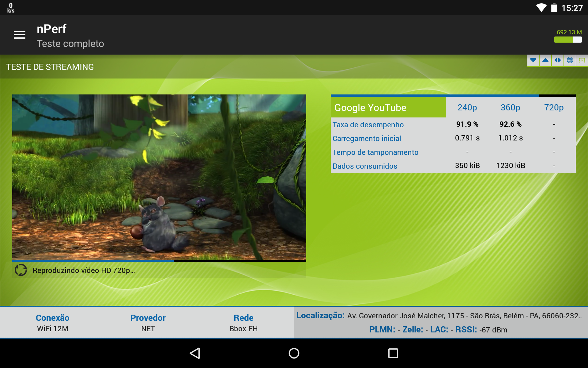Tap the RSSI -67 dBm reading
This screenshot has height=368, width=588.
[x=481, y=330]
